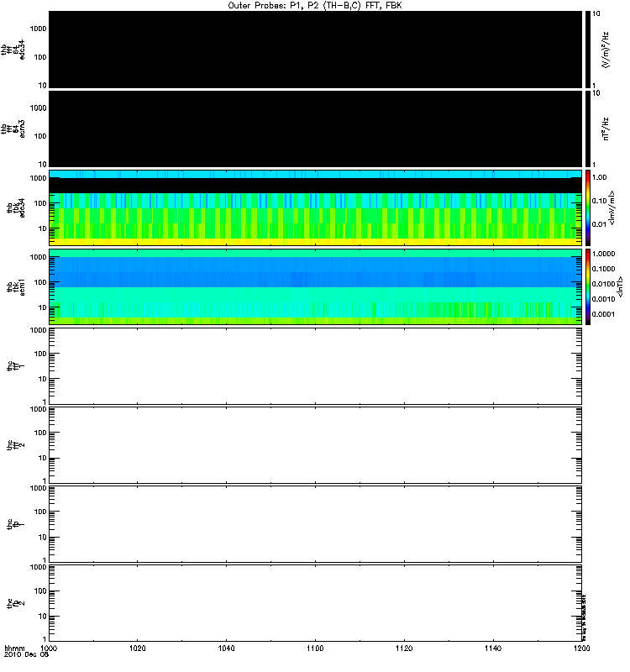The image size is (630, 672).
Task: Click the 'thb fff 64 scm3' y-axis label
Action: [x=13, y=129]
